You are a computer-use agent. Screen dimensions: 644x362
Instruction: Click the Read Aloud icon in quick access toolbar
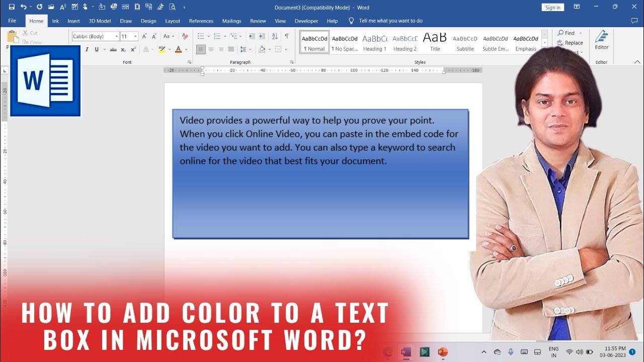click(63, 7)
